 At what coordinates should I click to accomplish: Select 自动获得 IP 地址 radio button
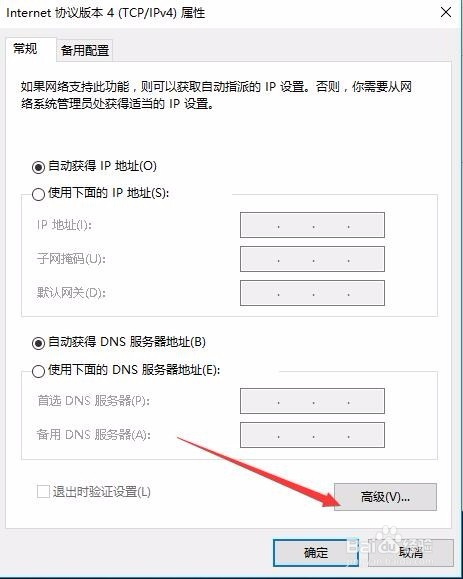[x=38, y=167]
